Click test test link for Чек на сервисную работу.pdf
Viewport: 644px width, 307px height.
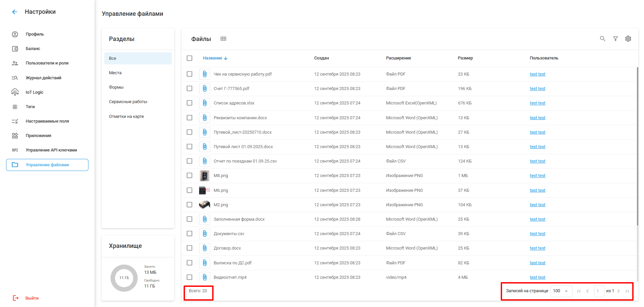tap(537, 74)
